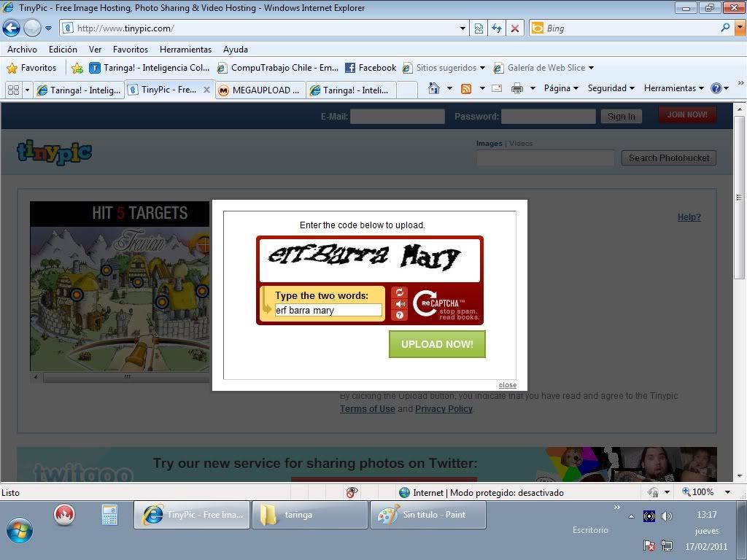This screenshot has height=560, width=747.
Task: Switch to the MEGAUPLOAD tab
Action: [260, 90]
